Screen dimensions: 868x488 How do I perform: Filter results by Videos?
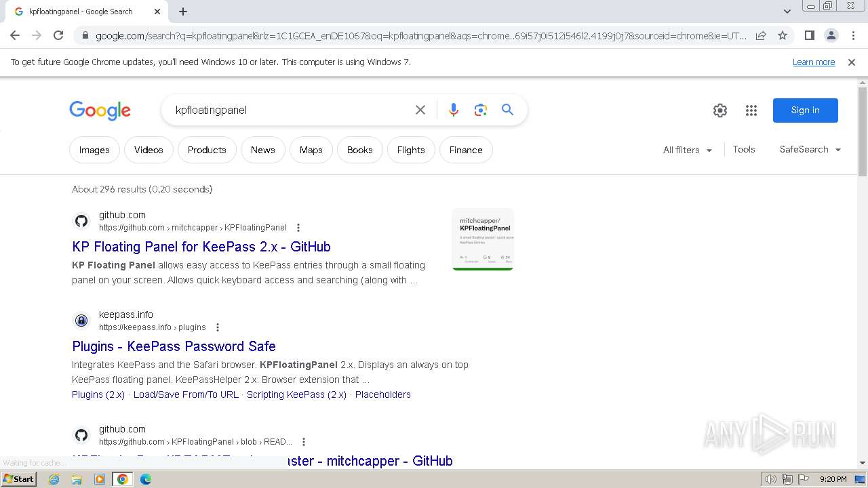(x=149, y=150)
